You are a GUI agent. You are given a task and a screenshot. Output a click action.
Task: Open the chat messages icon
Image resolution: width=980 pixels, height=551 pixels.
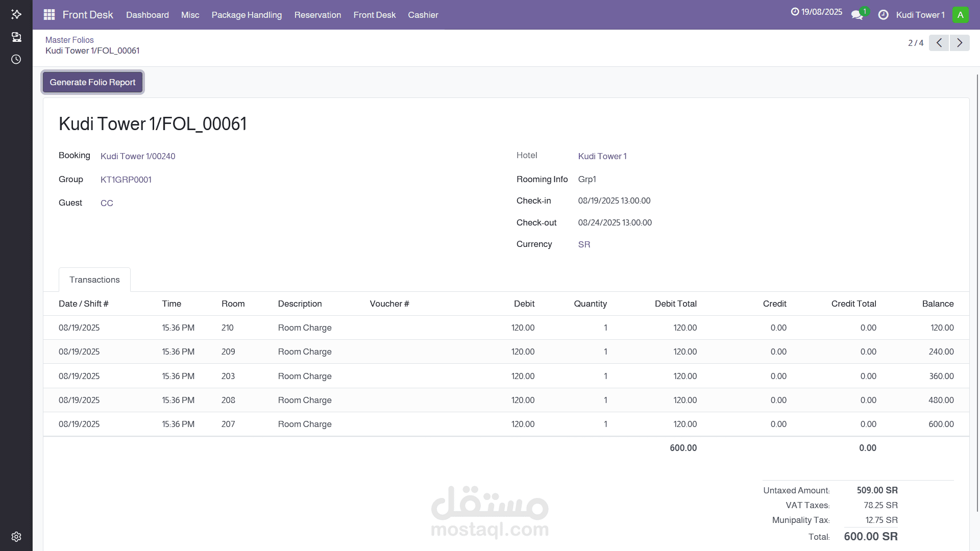[857, 15]
